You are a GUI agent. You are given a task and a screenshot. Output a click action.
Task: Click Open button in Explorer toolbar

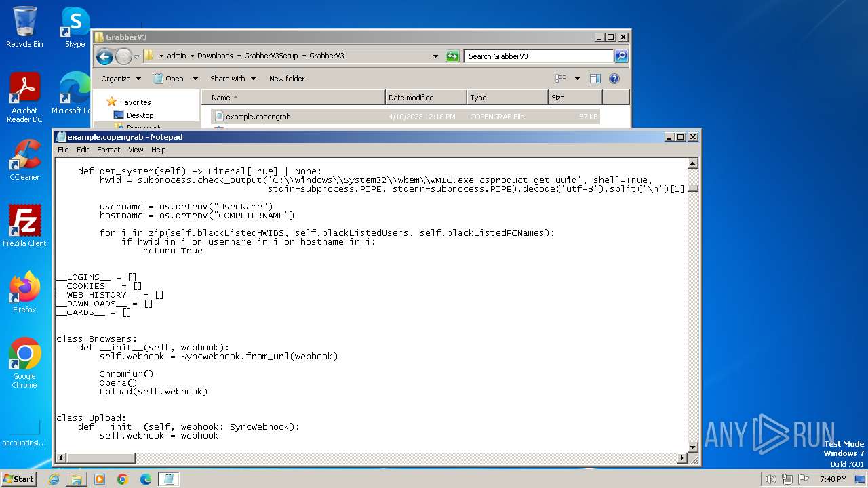pos(170,79)
